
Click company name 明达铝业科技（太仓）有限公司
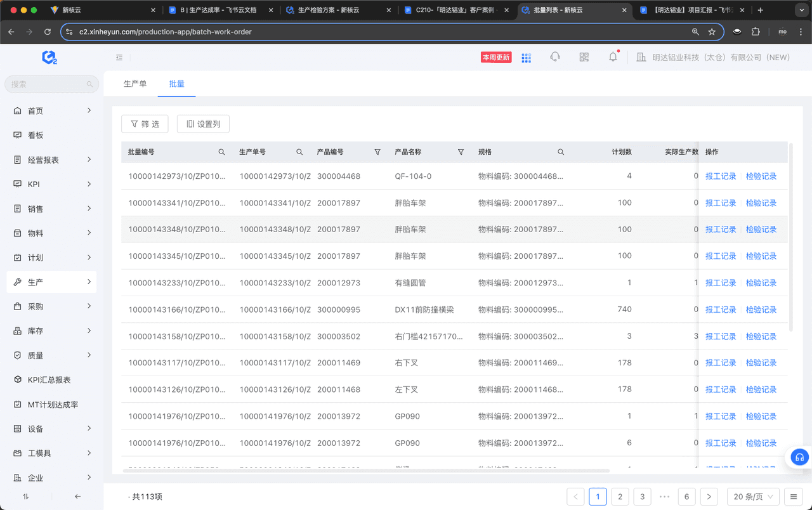click(x=721, y=57)
